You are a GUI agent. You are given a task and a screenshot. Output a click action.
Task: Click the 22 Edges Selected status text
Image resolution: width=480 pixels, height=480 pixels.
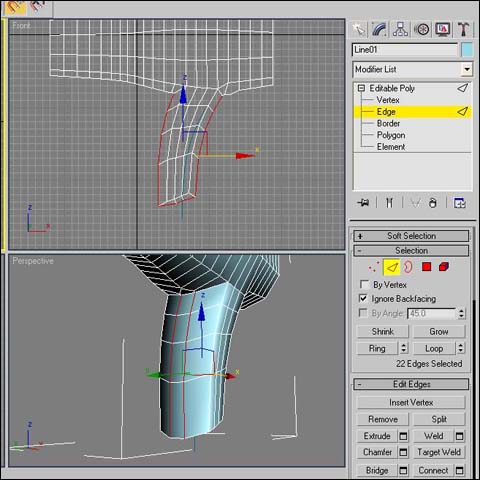(429, 364)
